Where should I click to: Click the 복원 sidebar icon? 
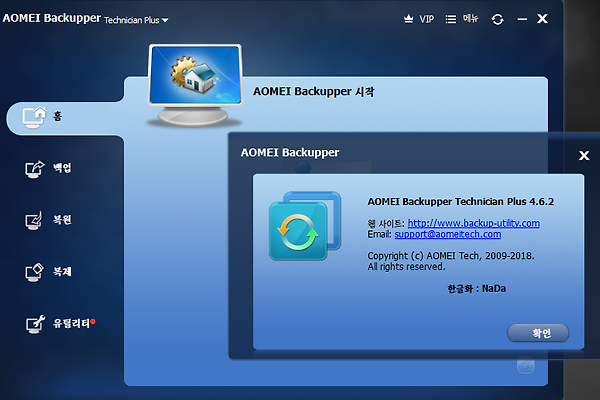coord(34,221)
